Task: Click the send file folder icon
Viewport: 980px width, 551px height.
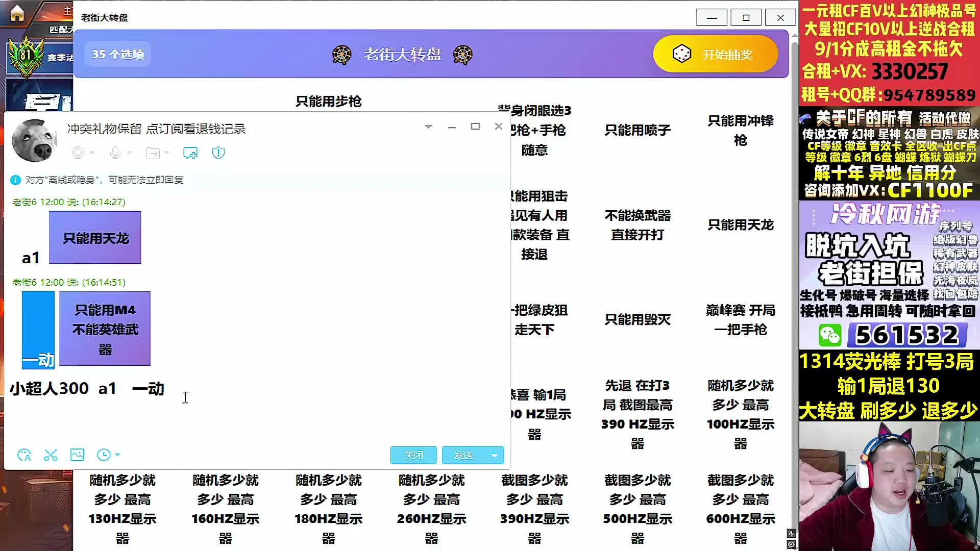Action: click(x=153, y=153)
